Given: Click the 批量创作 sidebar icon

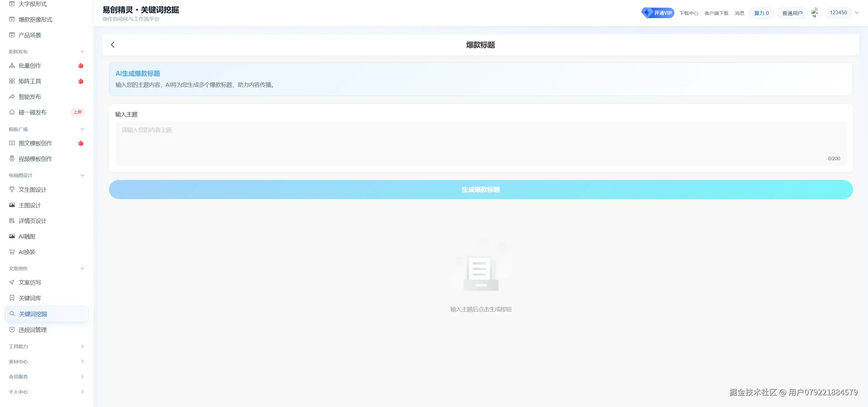Looking at the screenshot, I should click(12, 66).
